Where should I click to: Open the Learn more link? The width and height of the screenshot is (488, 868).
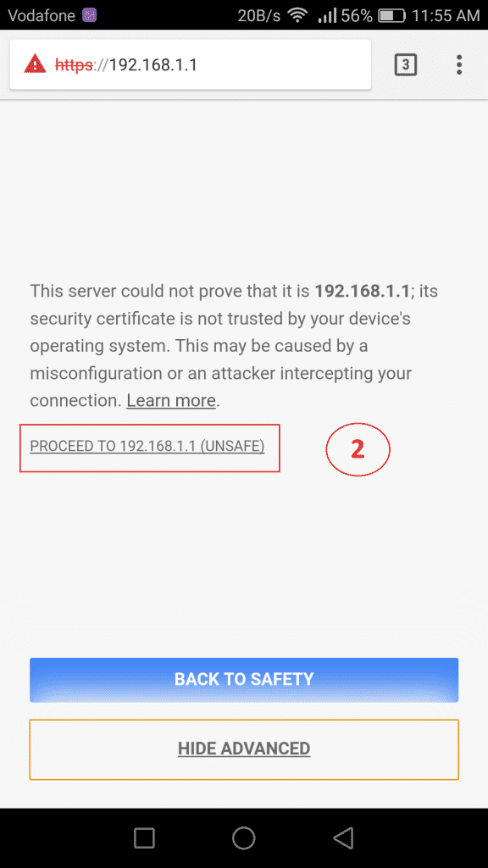pos(171,401)
